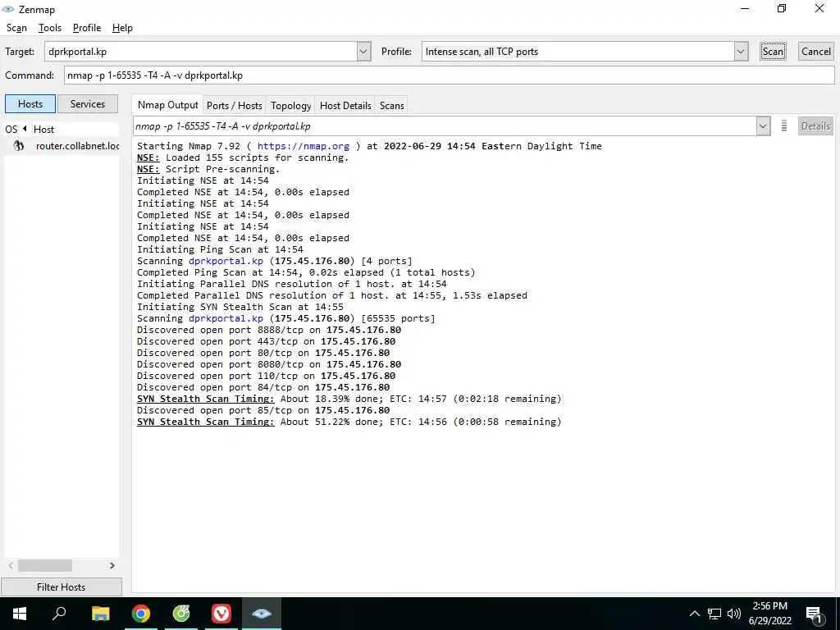The width and height of the screenshot is (840, 630).
Task: Open the Scan menu
Action: [x=16, y=28]
